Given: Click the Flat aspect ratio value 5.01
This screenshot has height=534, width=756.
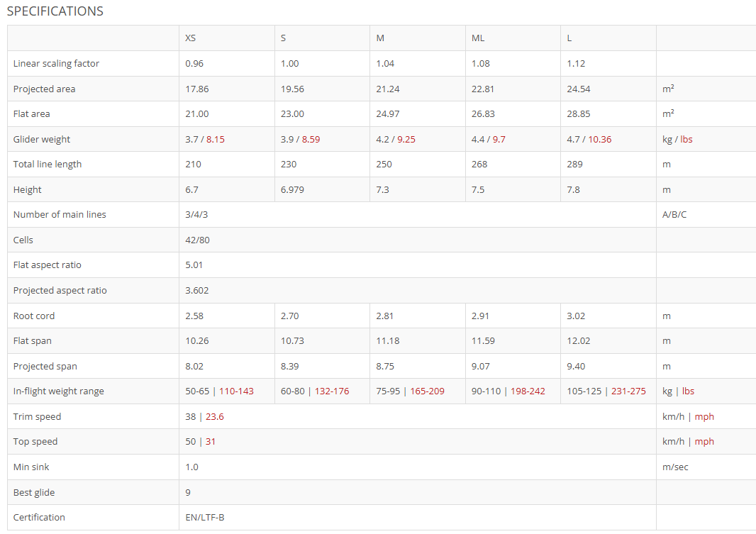Looking at the screenshot, I should [194, 265].
